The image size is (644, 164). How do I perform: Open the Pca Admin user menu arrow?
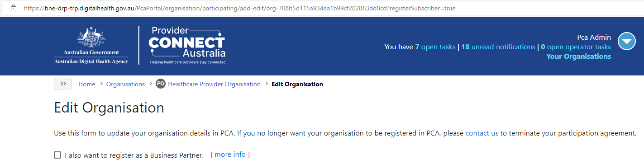tap(626, 42)
